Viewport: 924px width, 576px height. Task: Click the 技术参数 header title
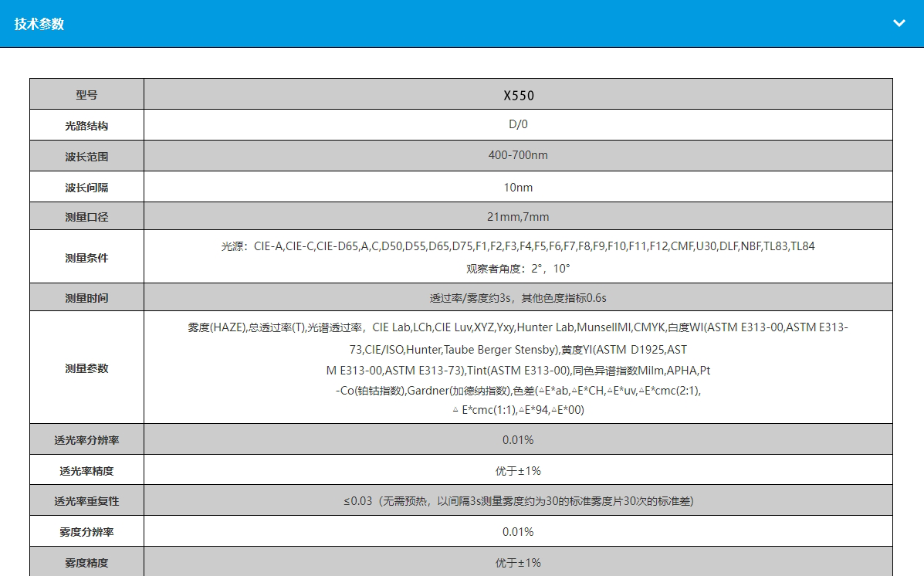point(39,24)
